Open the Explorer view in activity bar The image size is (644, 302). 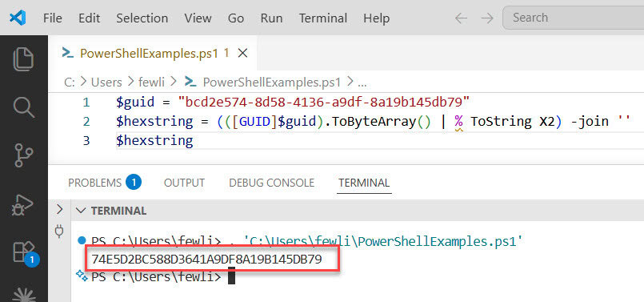(23, 59)
